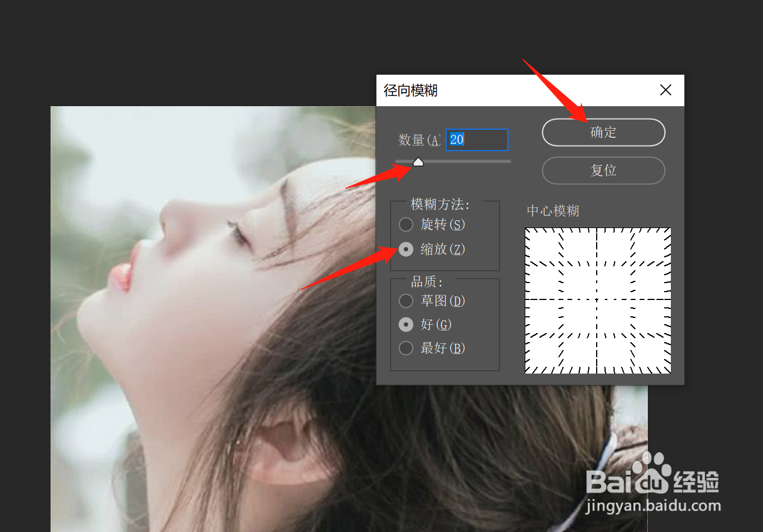Viewport: 763px width, 532px height.
Task: Click the 中心模糊 label text
Action: pos(553,211)
